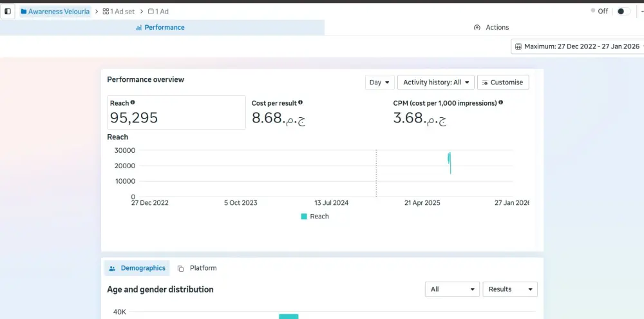
Task: Open the Activity history: All dropdown
Action: 436,82
